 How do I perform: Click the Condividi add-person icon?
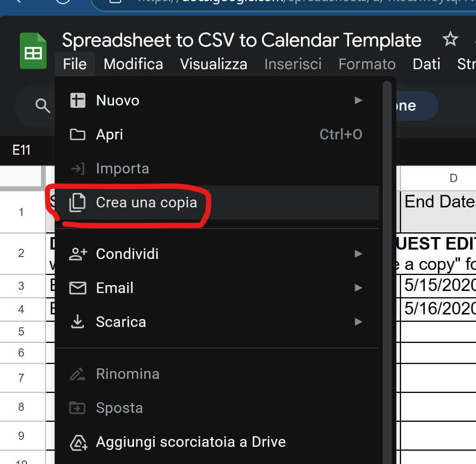(x=78, y=254)
